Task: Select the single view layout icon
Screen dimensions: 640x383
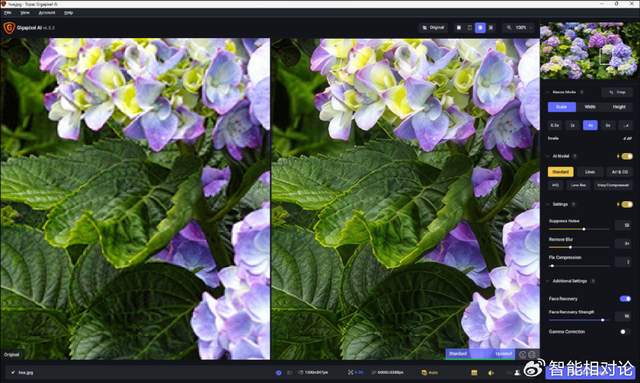Action: point(459,28)
